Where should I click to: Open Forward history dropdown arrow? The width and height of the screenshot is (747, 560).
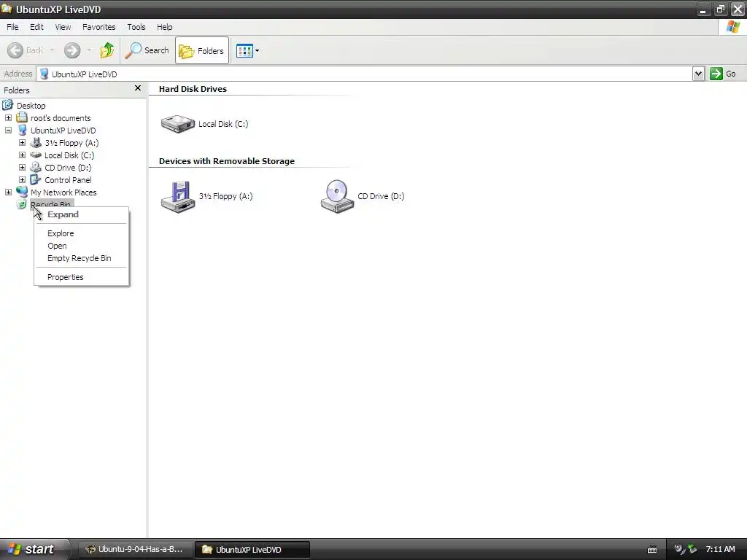tap(90, 50)
